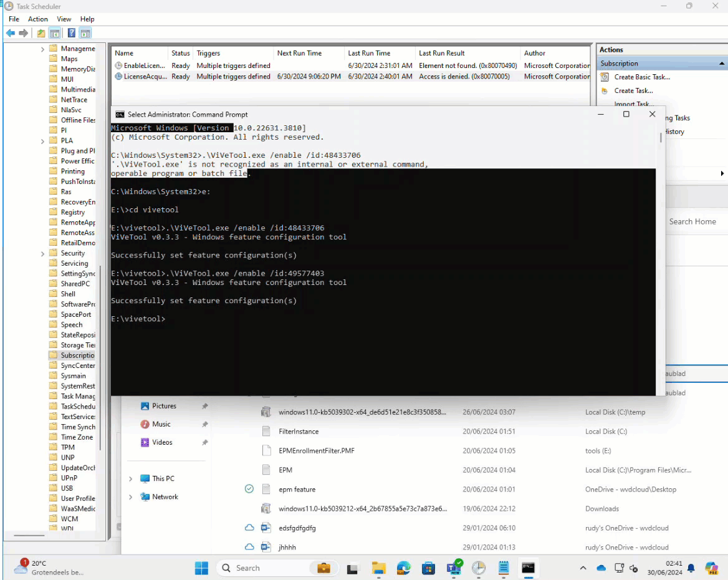This screenshot has width=728, height=580.
Task: Click the Network icon in File Explorer
Action: [x=145, y=496]
